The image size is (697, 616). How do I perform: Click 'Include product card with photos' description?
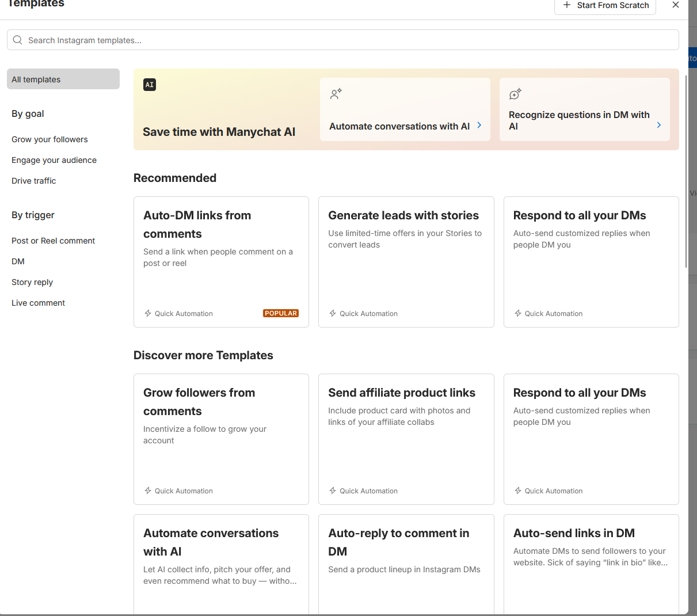399,416
